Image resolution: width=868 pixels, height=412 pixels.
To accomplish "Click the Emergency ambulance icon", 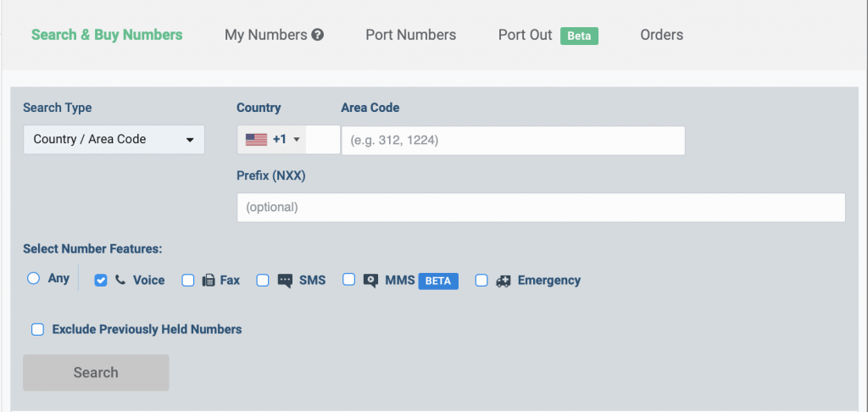I will pyautogui.click(x=504, y=281).
